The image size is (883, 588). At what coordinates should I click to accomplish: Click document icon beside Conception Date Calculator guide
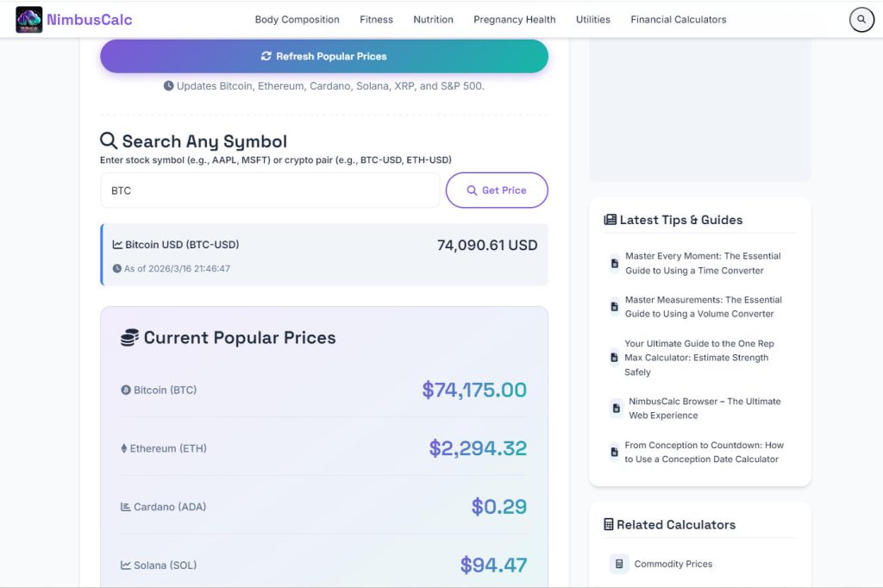(x=614, y=453)
